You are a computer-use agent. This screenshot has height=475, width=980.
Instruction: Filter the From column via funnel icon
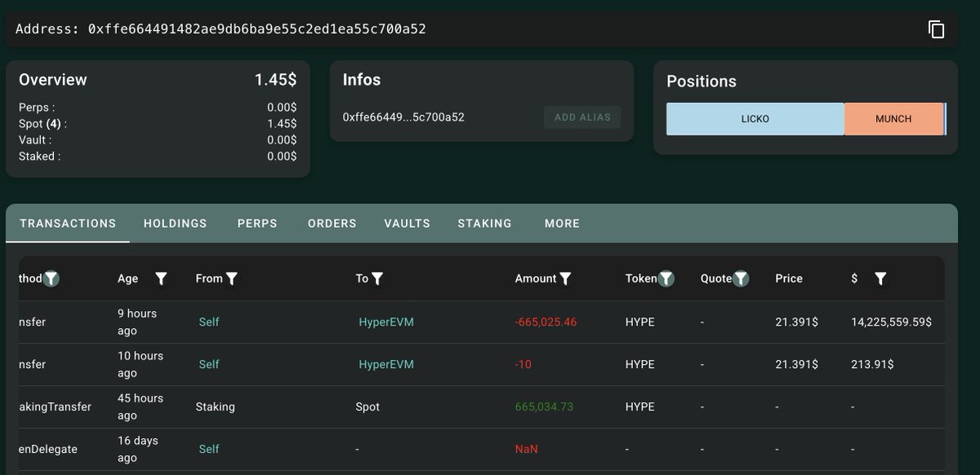pyautogui.click(x=232, y=279)
